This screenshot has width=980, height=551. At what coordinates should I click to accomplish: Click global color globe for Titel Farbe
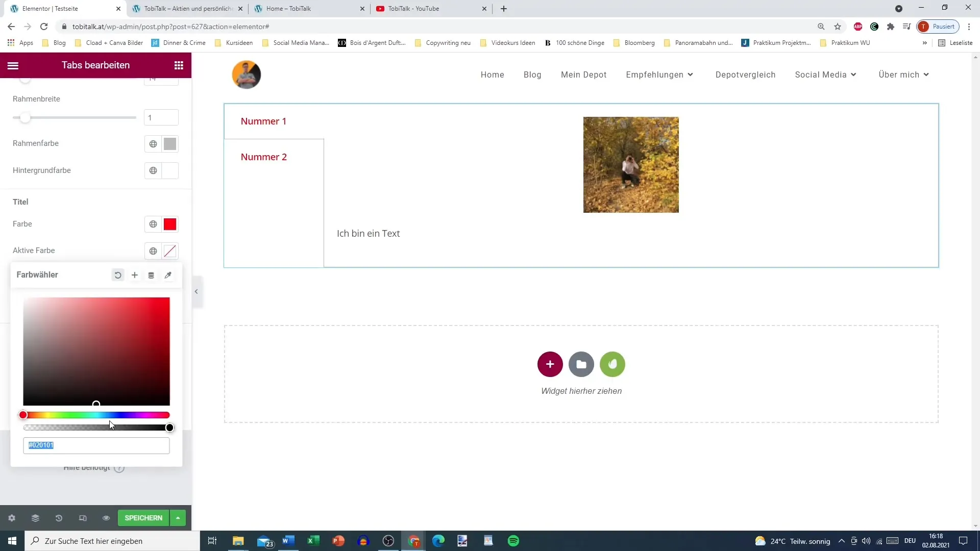coord(153,224)
